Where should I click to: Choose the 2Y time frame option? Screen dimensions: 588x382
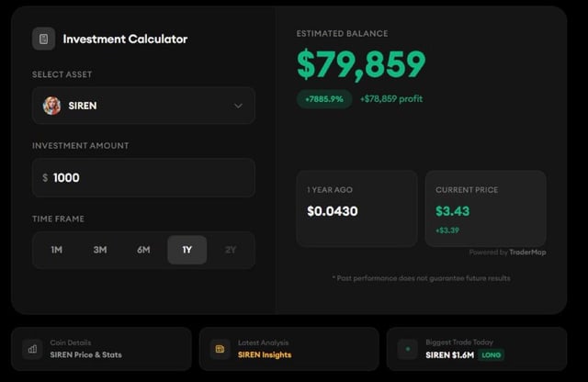pos(231,250)
